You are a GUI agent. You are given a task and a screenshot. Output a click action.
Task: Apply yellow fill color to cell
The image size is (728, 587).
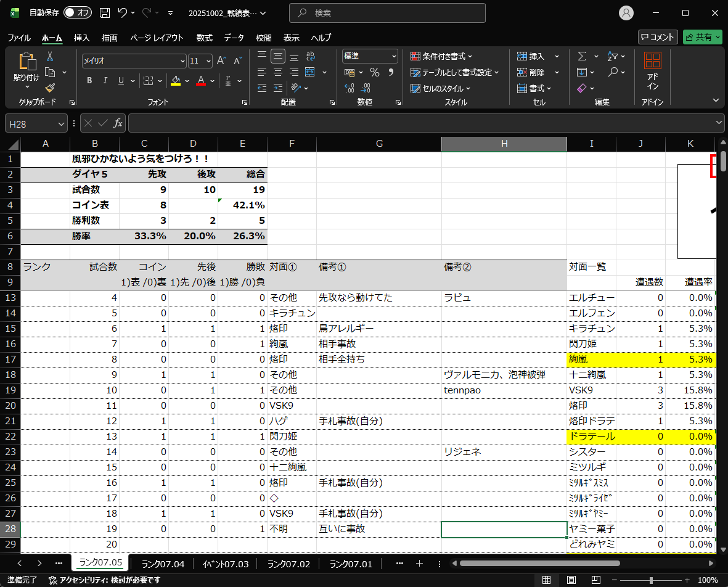tap(176, 81)
